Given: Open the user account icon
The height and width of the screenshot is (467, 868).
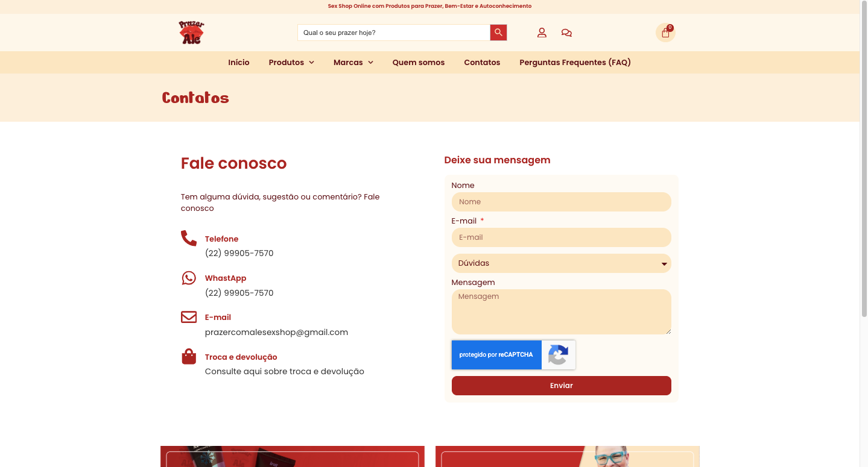Looking at the screenshot, I should 542,33.
